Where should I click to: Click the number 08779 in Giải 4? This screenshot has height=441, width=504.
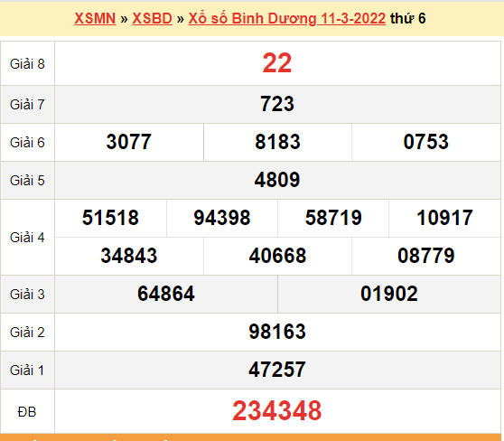point(426,256)
